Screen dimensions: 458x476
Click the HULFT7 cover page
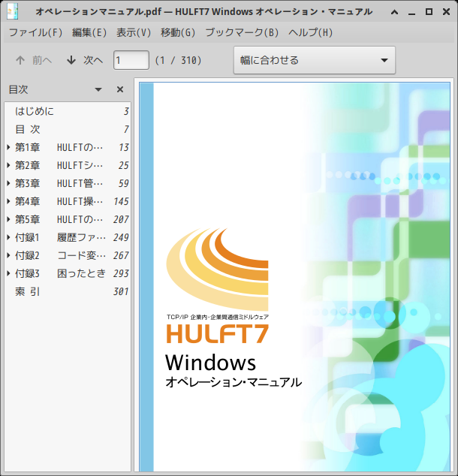click(294, 277)
